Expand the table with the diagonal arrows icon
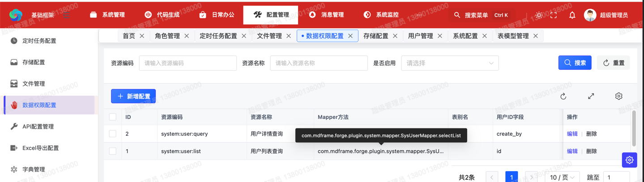The height and width of the screenshot is (182, 644). [x=591, y=96]
